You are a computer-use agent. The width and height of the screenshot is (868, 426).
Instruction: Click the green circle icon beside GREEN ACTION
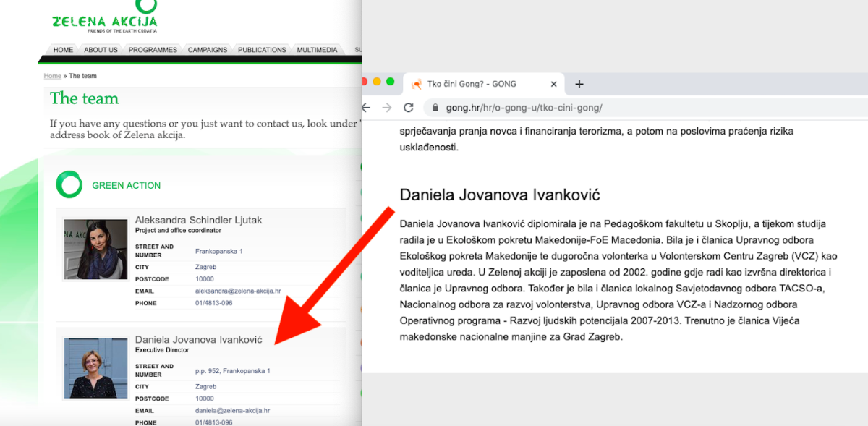(69, 184)
